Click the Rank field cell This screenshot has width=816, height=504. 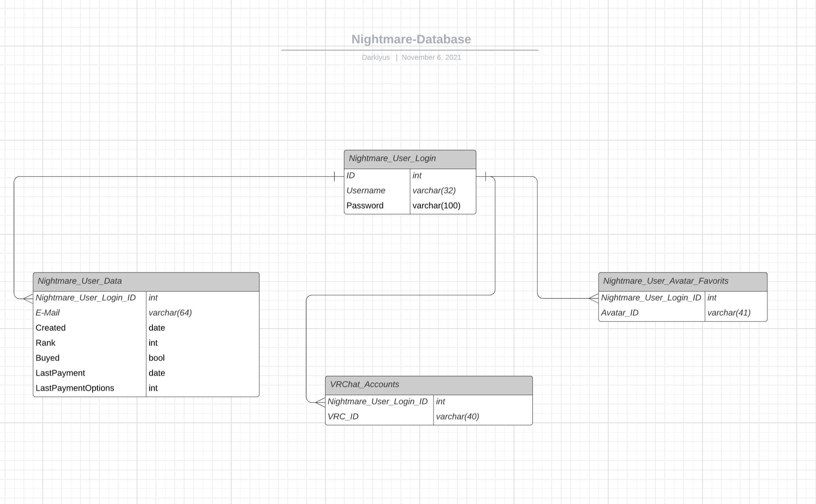click(90, 343)
